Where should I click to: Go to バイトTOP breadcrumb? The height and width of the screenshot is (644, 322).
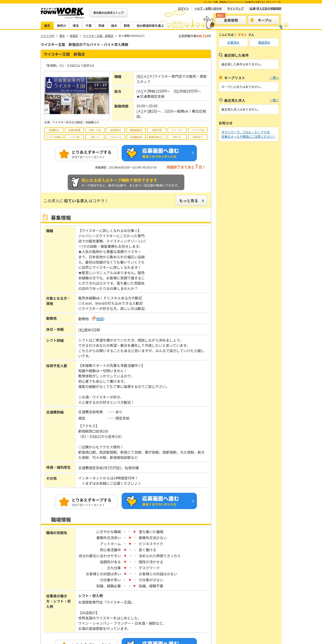[47, 36]
